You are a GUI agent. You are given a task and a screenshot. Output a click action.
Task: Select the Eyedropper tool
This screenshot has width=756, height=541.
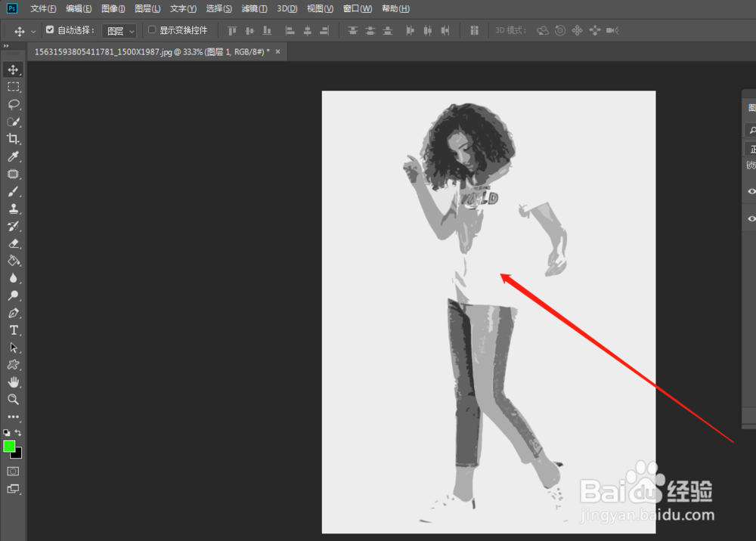click(x=13, y=156)
